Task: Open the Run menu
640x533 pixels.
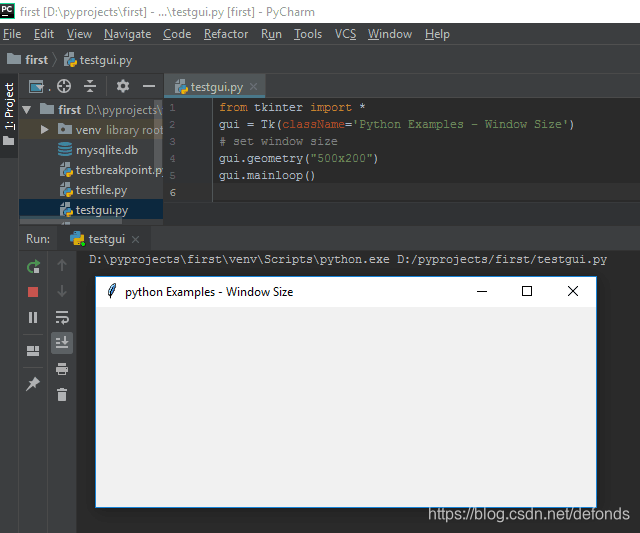Action: coord(271,34)
